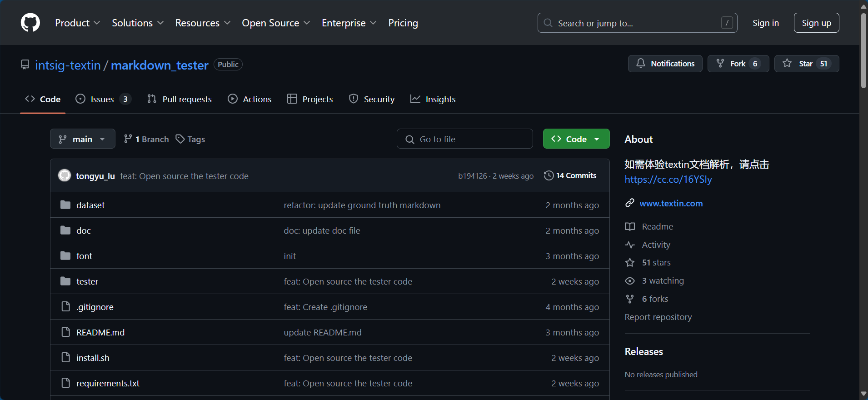The width and height of the screenshot is (868, 400).
Task: View the 1 Branch list
Action: click(x=146, y=139)
